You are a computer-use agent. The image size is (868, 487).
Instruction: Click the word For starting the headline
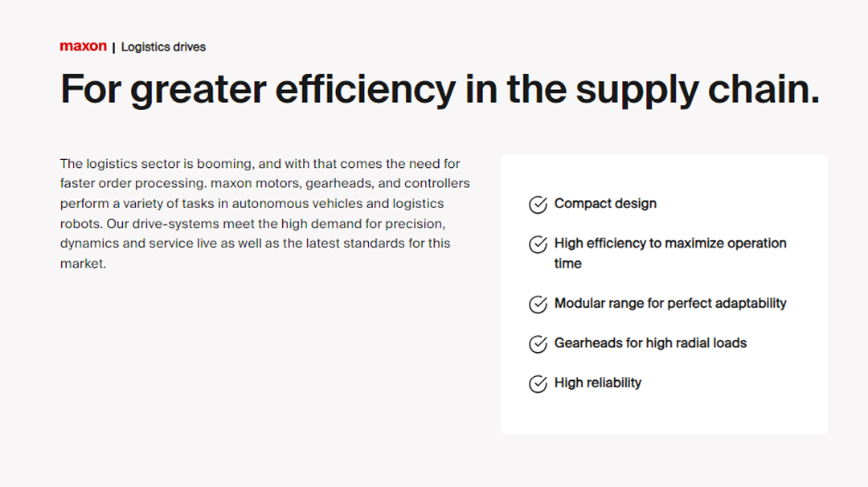pos(90,89)
